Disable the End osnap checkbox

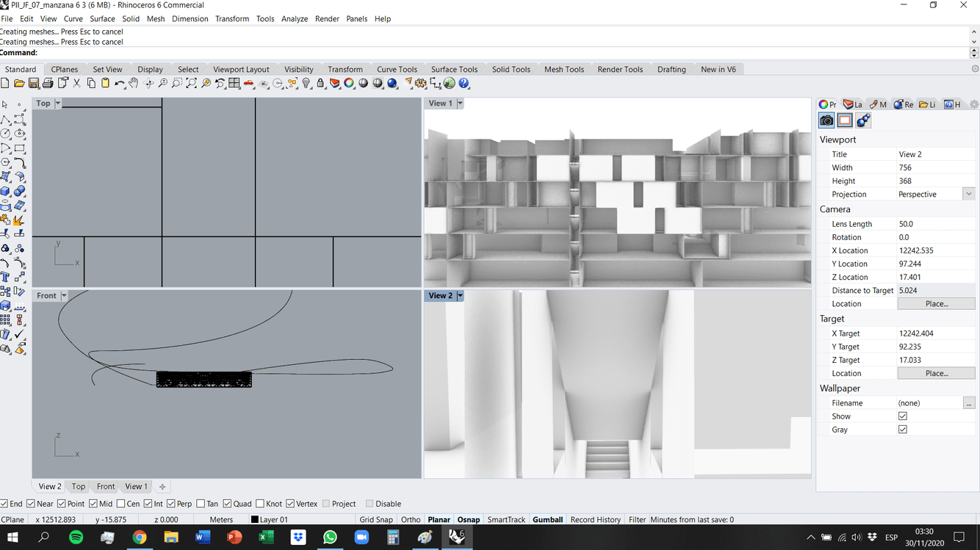[x=4, y=503]
